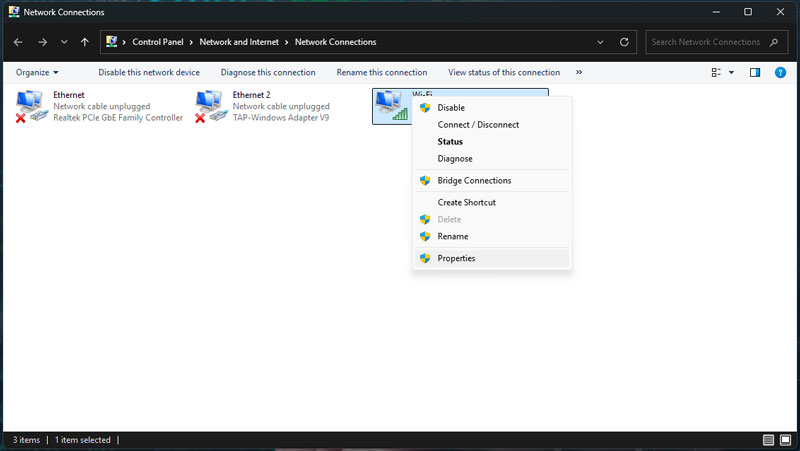Open Properties from the context menu
The image size is (800, 451).
tap(492, 258)
